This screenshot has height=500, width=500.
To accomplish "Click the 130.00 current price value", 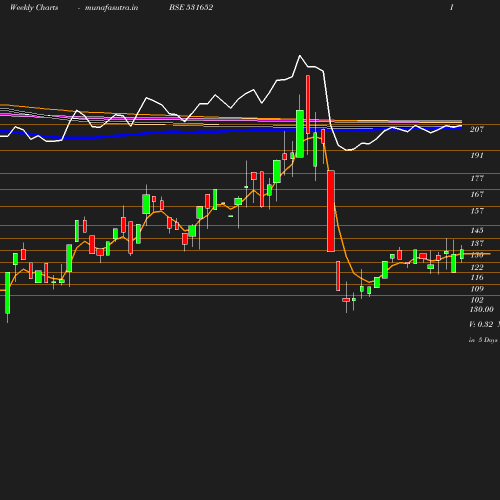I will pyautogui.click(x=481, y=310).
